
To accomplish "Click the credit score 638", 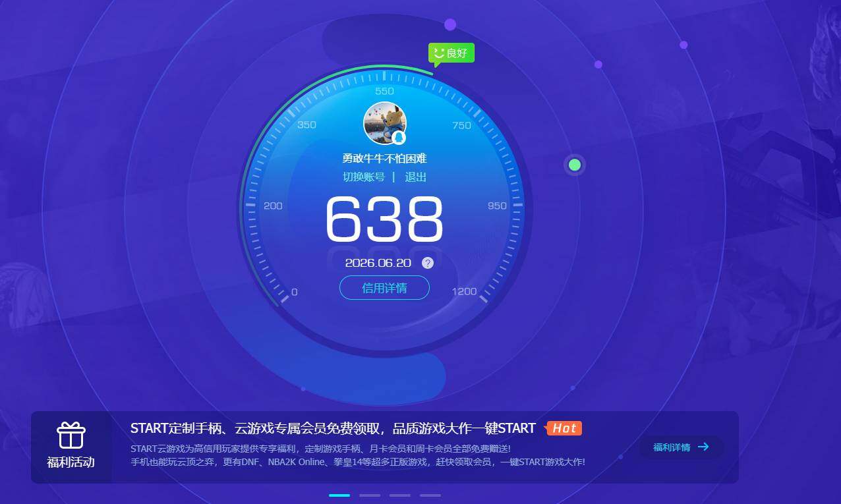I will pos(385,219).
